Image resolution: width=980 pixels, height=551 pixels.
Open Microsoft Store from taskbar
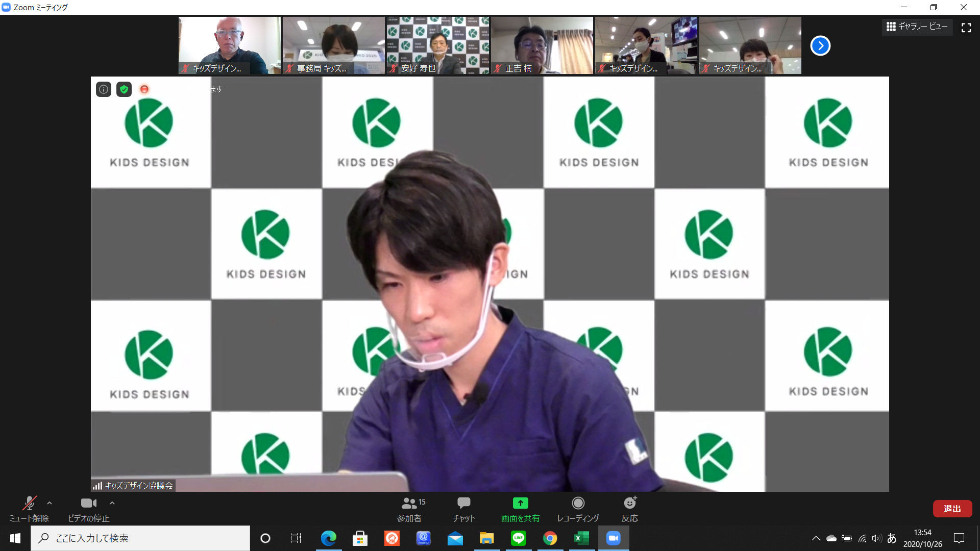360,538
